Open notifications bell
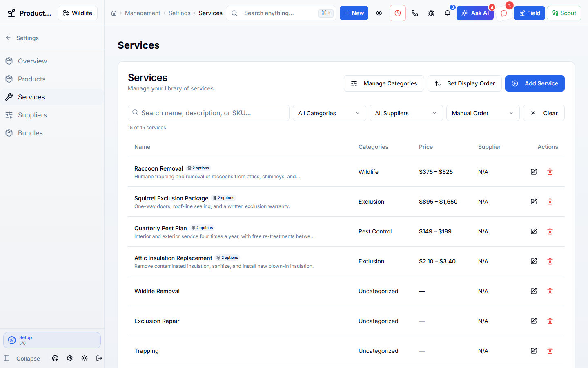588x368 pixels. [x=448, y=13]
